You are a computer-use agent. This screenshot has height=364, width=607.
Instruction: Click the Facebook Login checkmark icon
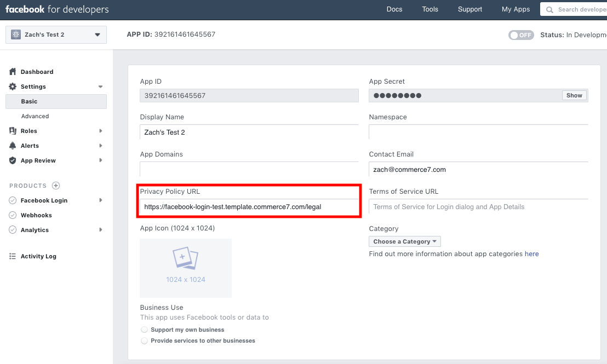[13, 200]
